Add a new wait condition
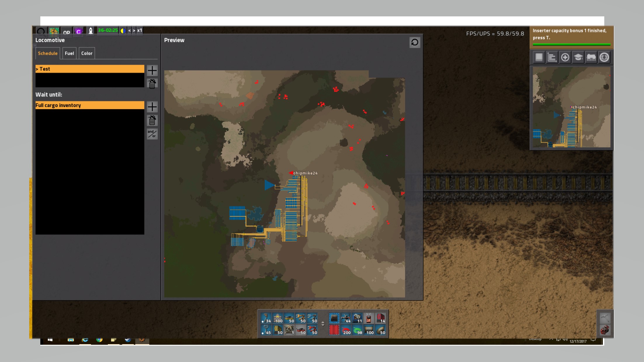Image resolution: width=644 pixels, height=362 pixels. (152, 107)
